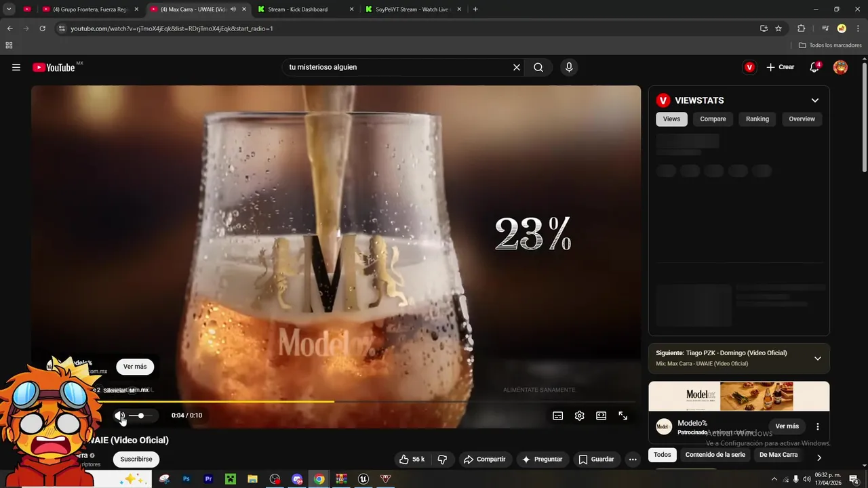868x488 pixels.
Task: Mute the video with speaker icon
Action: coord(119,415)
